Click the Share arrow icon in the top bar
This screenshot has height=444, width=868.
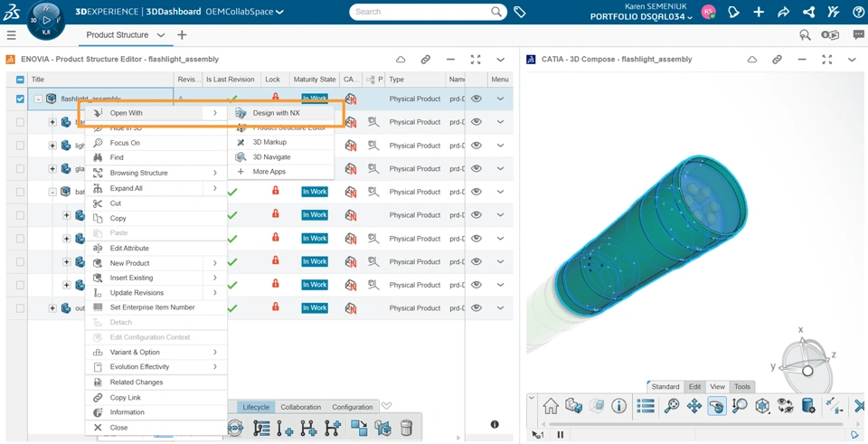coord(783,12)
